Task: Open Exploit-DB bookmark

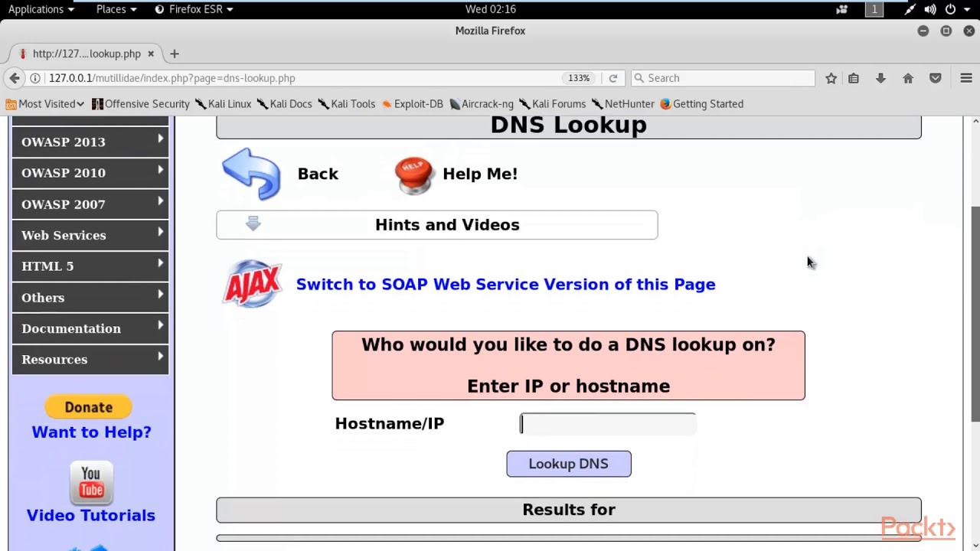Action: 412,104
